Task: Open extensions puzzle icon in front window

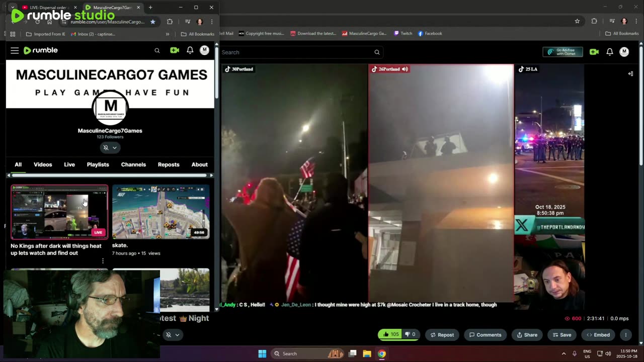Action: tap(170, 22)
